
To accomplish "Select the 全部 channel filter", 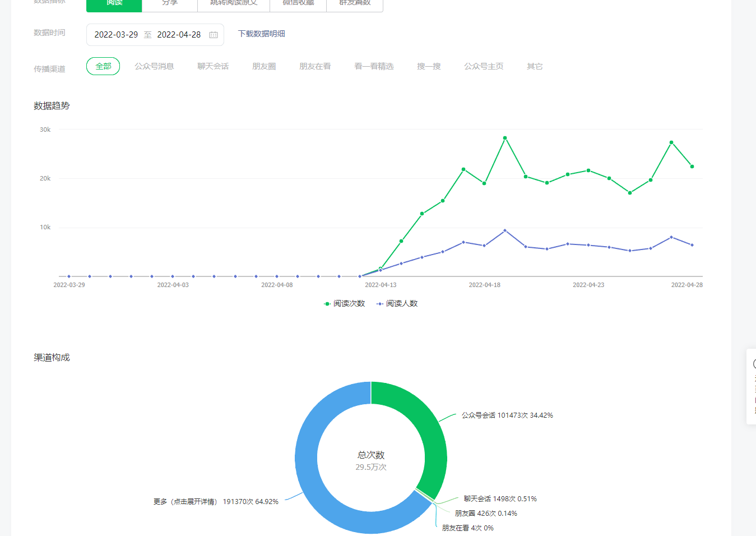I will click(103, 66).
